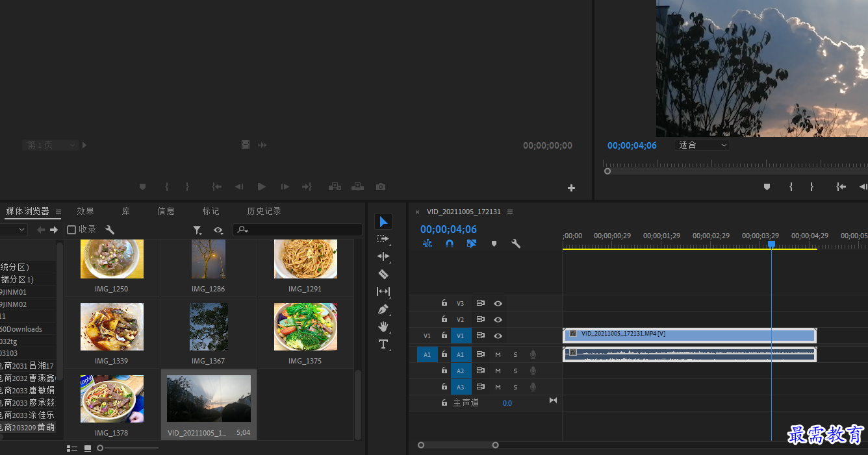The height and width of the screenshot is (455, 868).
Task: Add marker in program monitor
Action: [767, 187]
